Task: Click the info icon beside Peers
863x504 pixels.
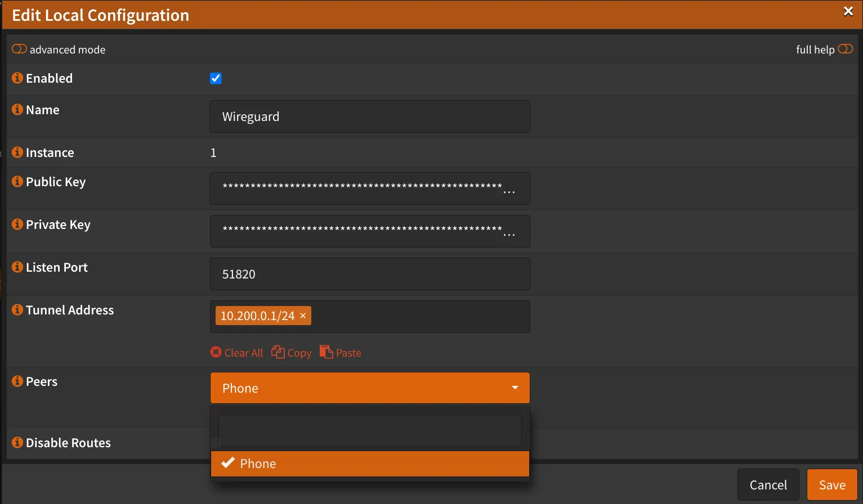Action: (16, 381)
